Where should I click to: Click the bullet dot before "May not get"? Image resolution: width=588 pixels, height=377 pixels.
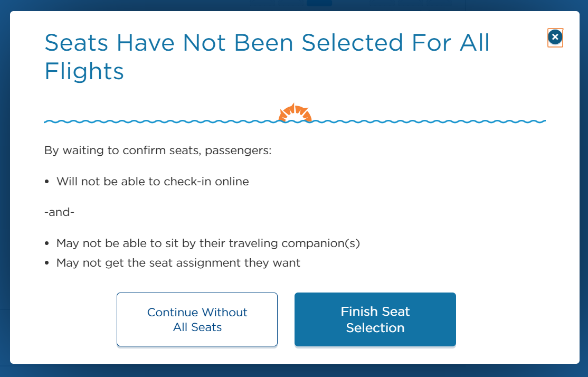[x=48, y=263]
